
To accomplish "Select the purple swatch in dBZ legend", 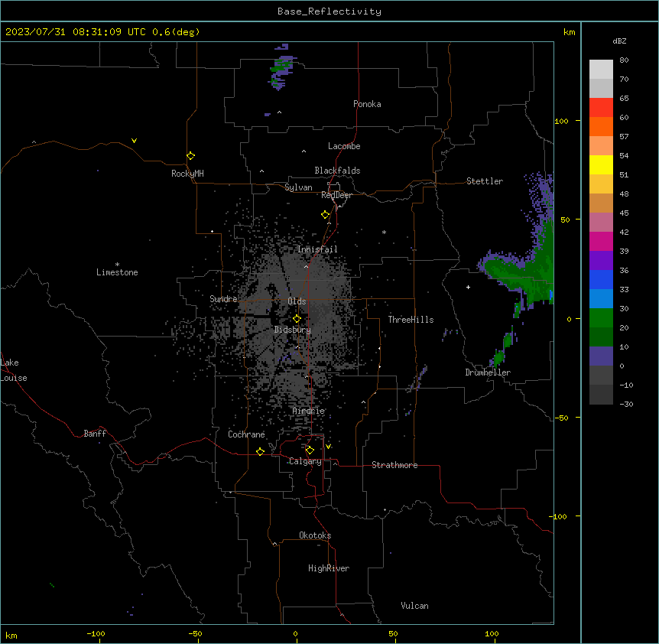I will point(601,260).
